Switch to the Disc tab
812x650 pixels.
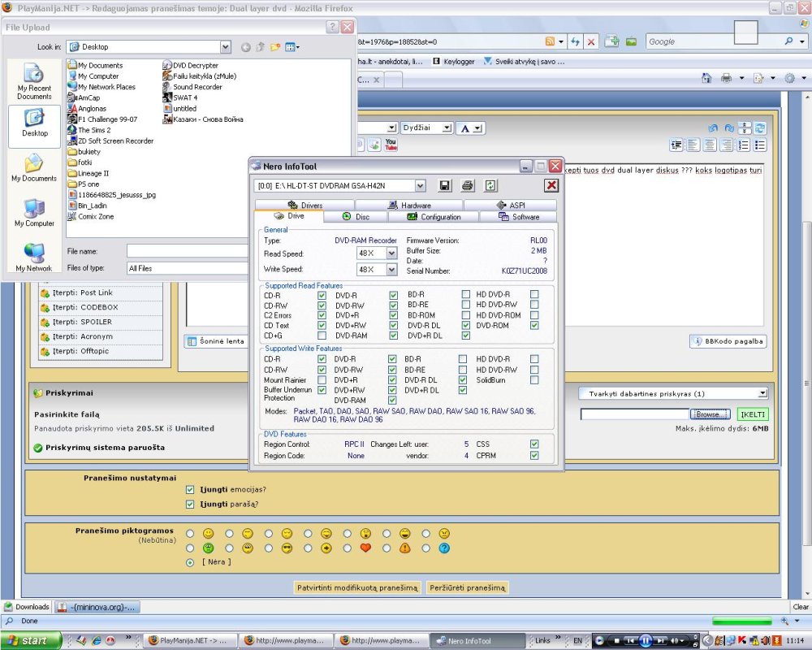click(356, 217)
